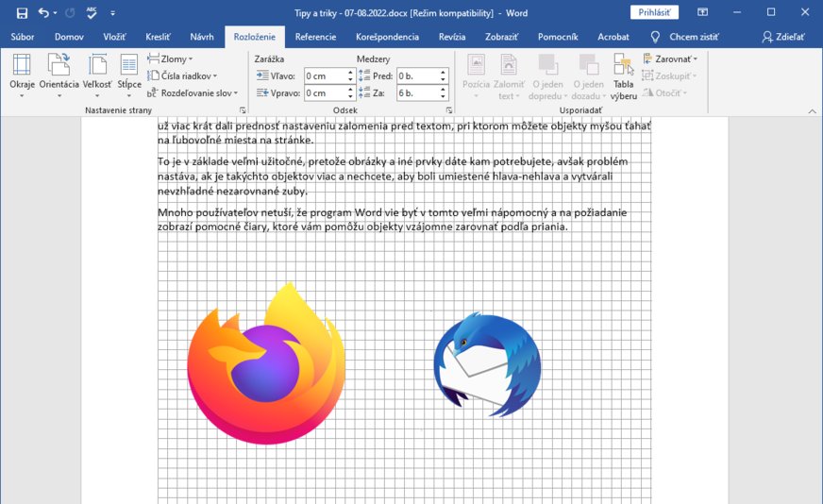Open the Orientácia page orientation tool
823x504 pixels.
click(x=59, y=74)
